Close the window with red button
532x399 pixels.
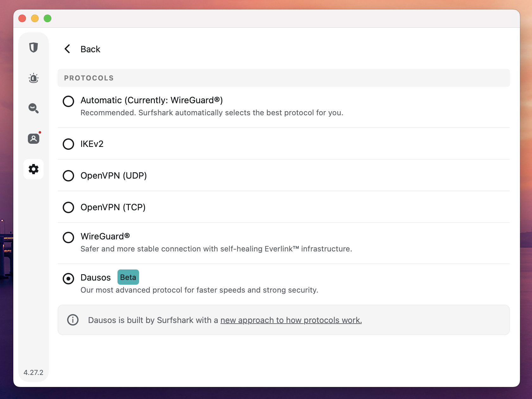coord(22,18)
